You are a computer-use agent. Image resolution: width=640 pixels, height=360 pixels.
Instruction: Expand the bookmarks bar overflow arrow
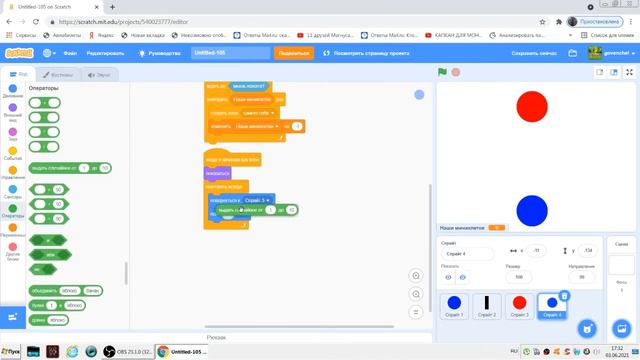coord(570,36)
